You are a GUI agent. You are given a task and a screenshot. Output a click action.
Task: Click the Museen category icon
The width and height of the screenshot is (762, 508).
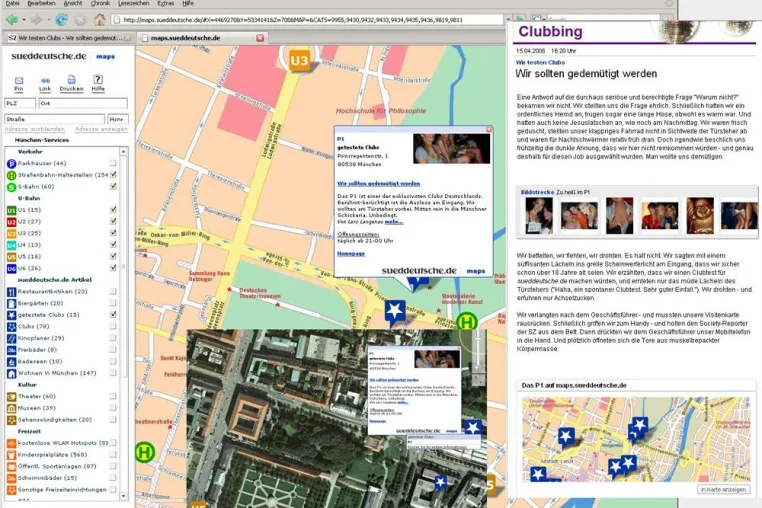click(x=12, y=408)
